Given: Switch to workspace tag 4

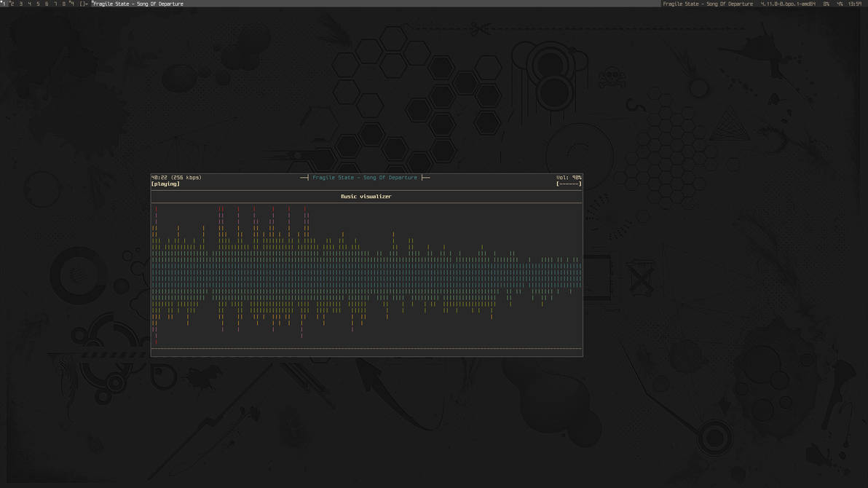Looking at the screenshot, I should (x=29, y=4).
